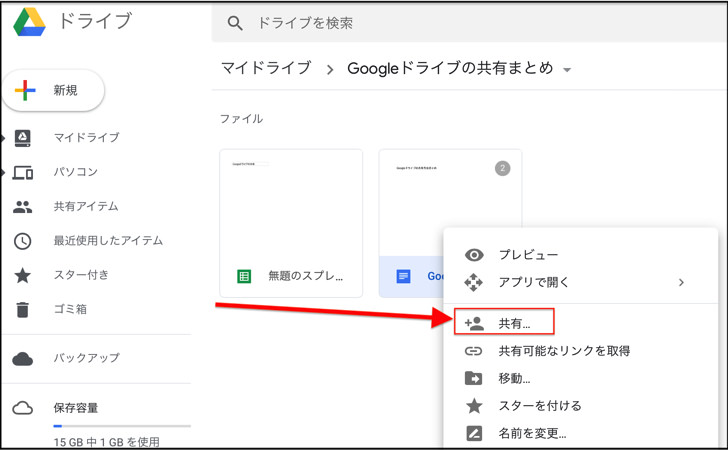
Task: Click the 新規 button
Action: 53,90
